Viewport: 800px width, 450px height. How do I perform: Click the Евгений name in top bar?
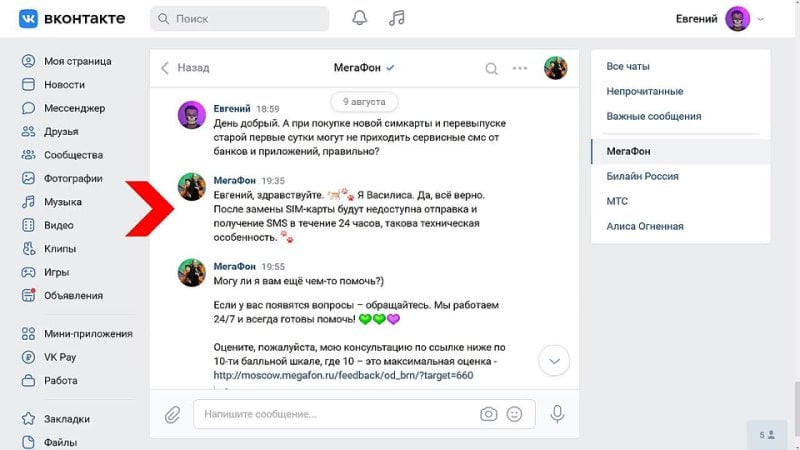(x=696, y=19)
